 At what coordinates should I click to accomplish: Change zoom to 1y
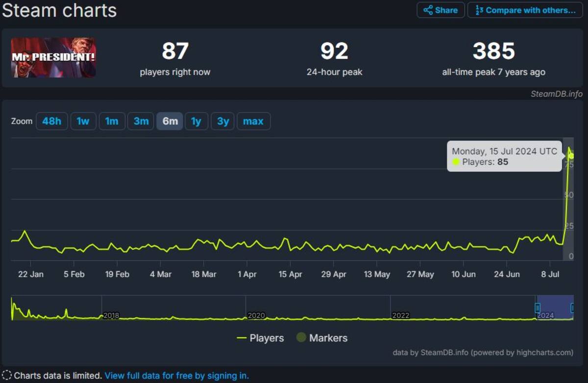click(196, 121)
